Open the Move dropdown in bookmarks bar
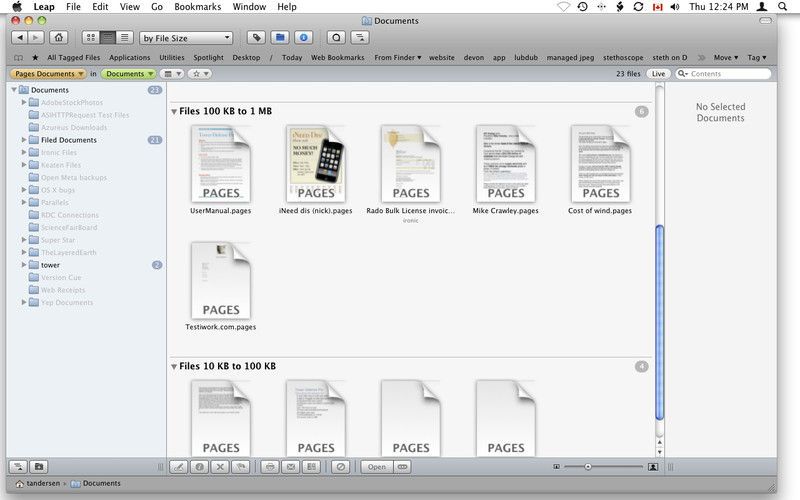The width and height of the screenshot is (800, 500). pos(726,58)
